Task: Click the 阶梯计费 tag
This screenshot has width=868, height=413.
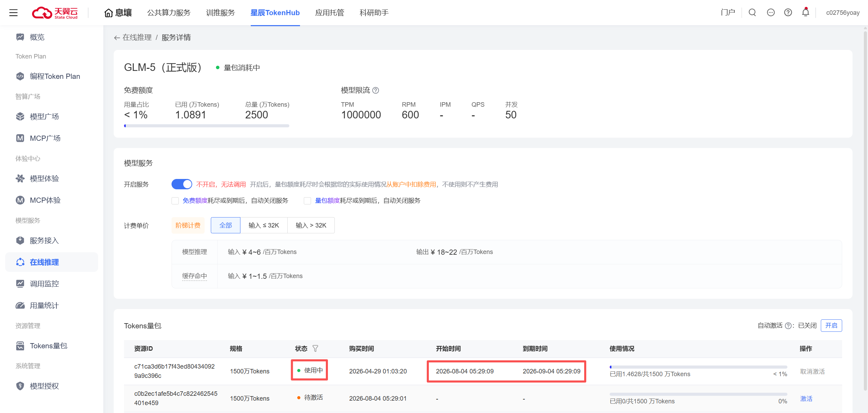Action: click(x=188, y=225)
